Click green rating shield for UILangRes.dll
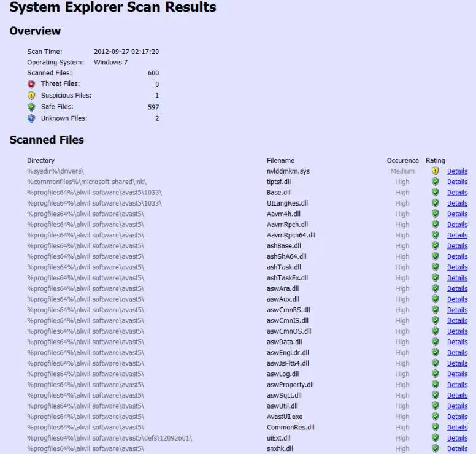This screenshot has width=476, height=454. coord(435,203)
